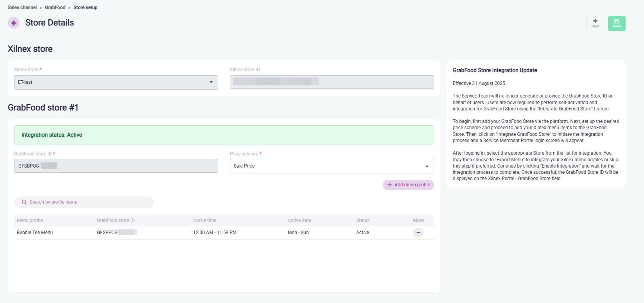
Task: Click the Status column header
Action: (362, 220)
